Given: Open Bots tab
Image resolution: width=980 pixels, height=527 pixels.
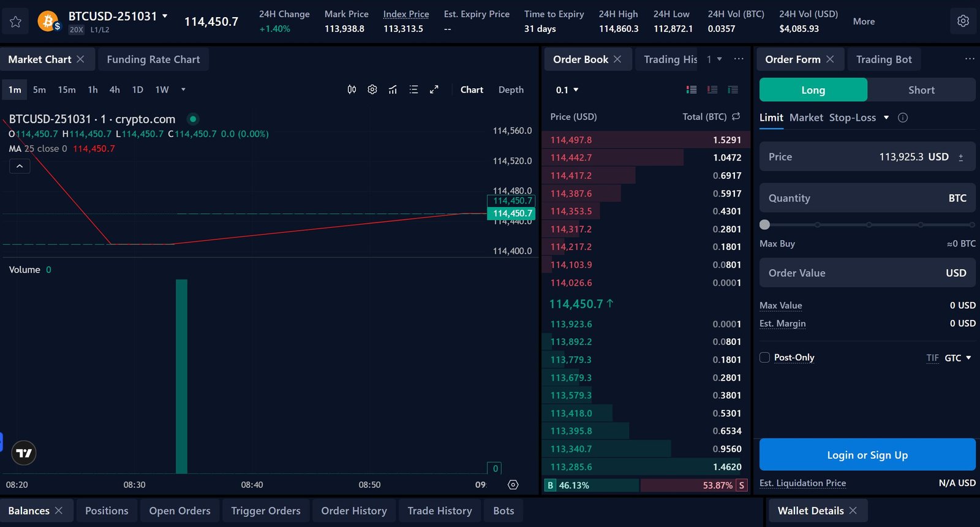Looking at the screenshot, I should pyautogui.click(x=503, y=510).
